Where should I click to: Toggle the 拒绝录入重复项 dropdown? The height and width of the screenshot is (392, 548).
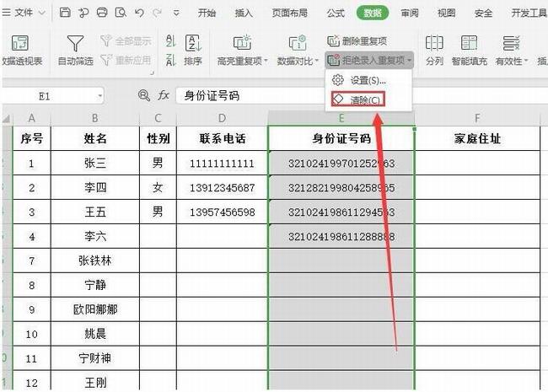369,60
